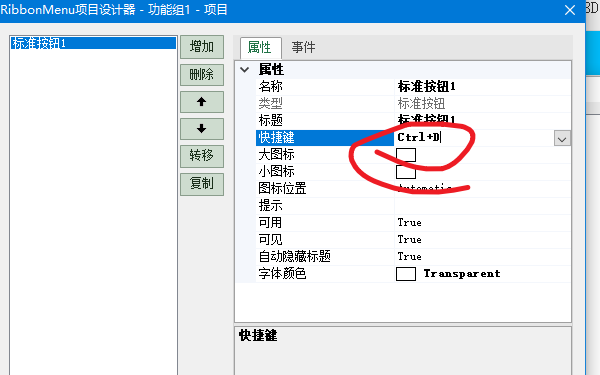600x375 pixels.
Task: Select the 类型 property row label
Action: [x=271, y=104]
